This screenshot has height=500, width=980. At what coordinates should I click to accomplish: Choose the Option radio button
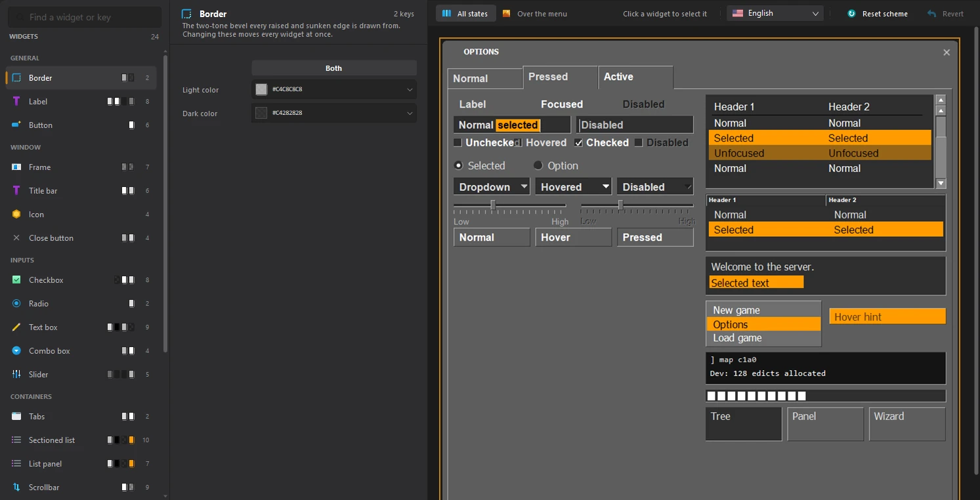[x=538, y=165]
